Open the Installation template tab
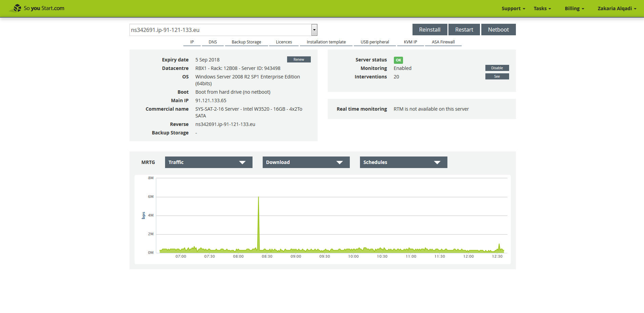Viewport: 644px width, 313px height. 326,42
